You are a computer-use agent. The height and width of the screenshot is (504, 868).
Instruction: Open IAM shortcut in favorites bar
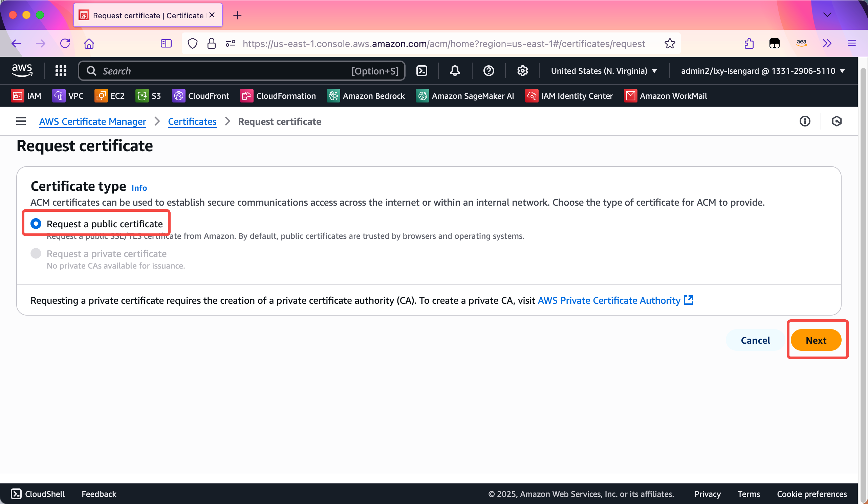[26, 96]
